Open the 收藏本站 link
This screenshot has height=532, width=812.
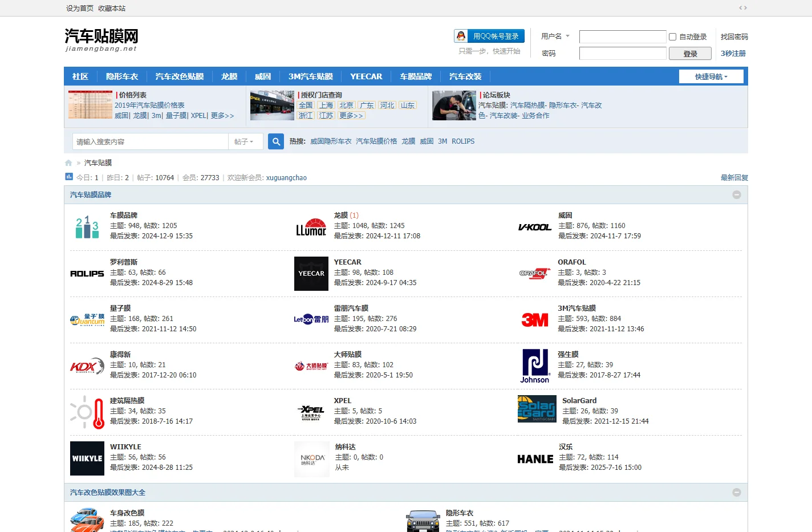coord(112,8)
